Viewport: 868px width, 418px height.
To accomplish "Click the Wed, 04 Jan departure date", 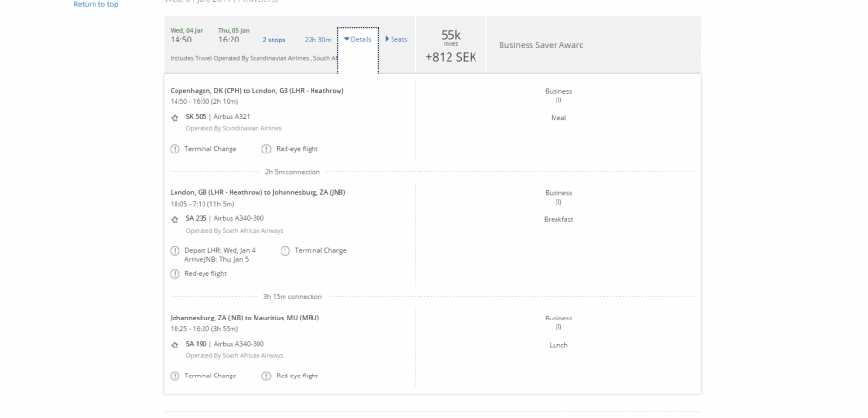I will click(x=187, y=30).
